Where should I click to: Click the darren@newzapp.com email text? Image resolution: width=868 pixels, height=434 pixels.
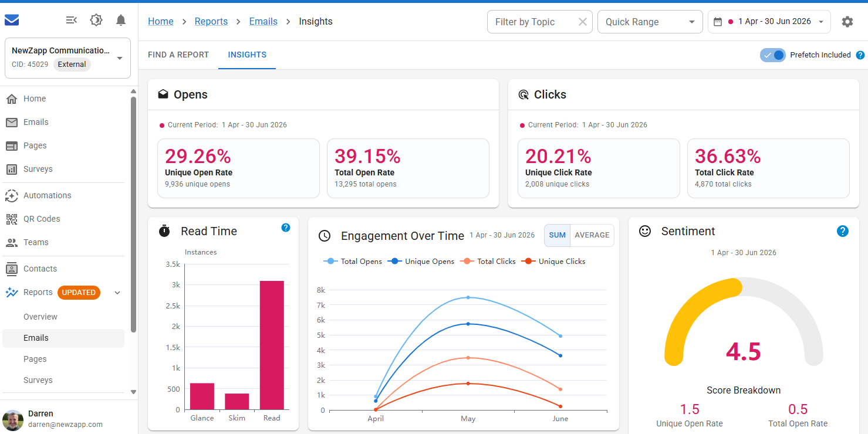(x=65, y=425)
